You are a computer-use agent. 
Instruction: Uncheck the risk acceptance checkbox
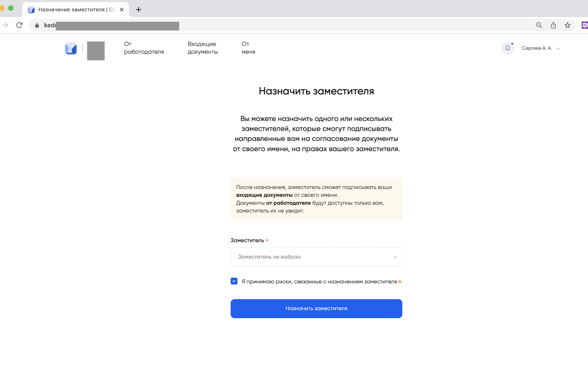tap(234, 281)
